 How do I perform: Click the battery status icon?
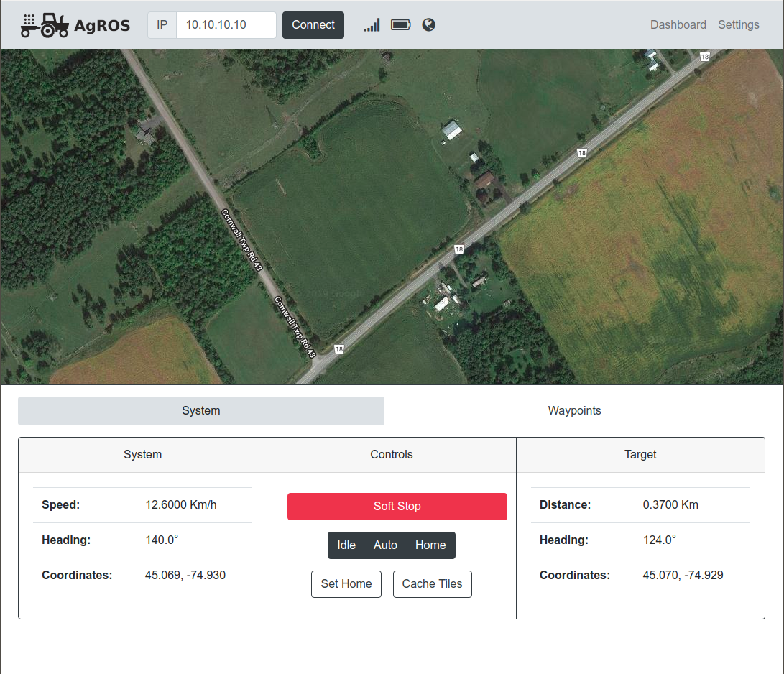(400, 25)
